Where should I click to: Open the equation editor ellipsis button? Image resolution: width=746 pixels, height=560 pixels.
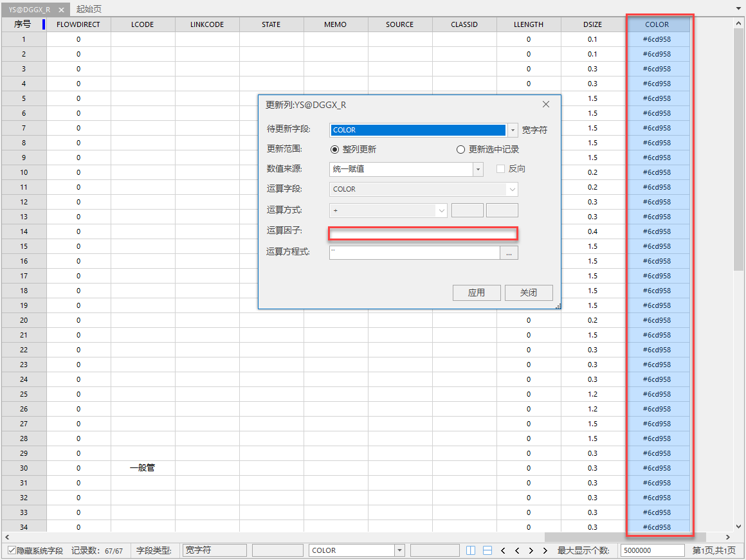click(509, 253)
